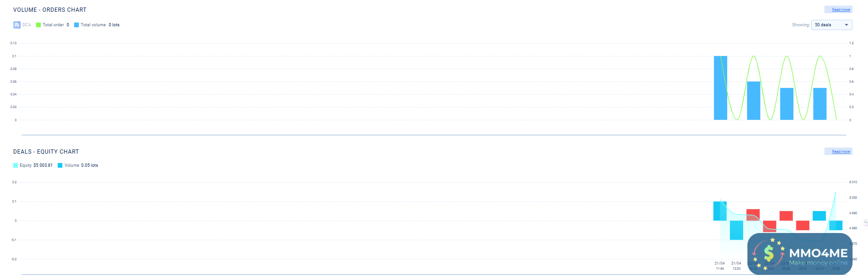The image size is (868, 280).
Task: Expand the side panel arrow at right edge
Action: pyautogui.click(x=866, y=222)
